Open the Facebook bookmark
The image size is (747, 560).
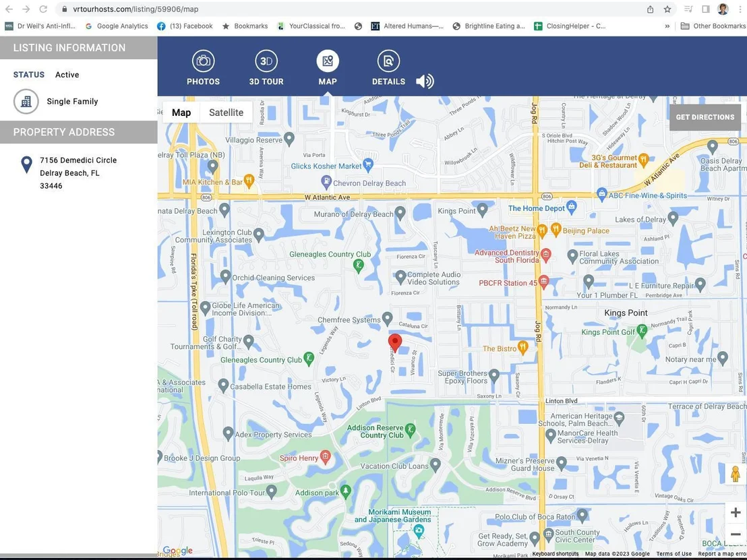coord(185,26)
